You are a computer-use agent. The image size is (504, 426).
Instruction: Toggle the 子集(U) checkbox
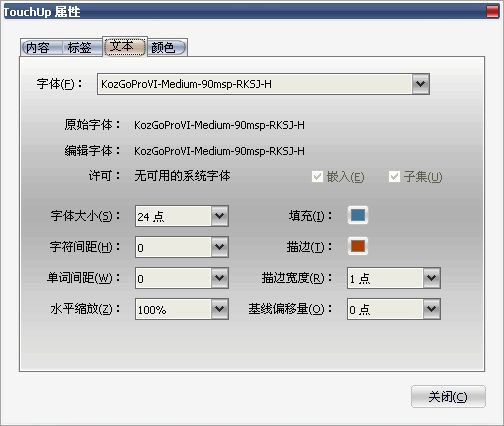tap(394, 176)
